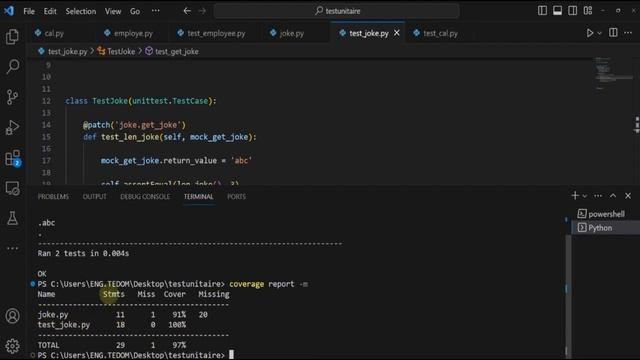Open terminal launch profile dropdown

pyautogui.click(x=584, y=196)
